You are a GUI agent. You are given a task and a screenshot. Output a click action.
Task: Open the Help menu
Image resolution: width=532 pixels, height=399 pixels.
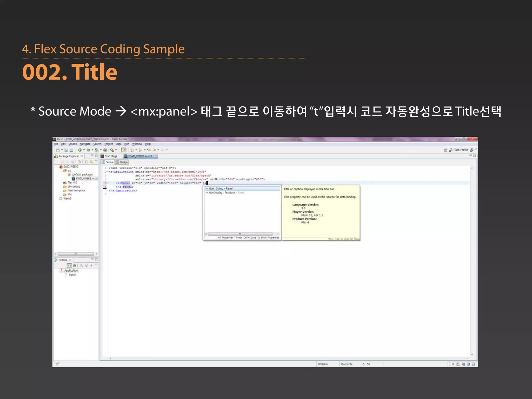pyautogui.click(x=148, y=144)
